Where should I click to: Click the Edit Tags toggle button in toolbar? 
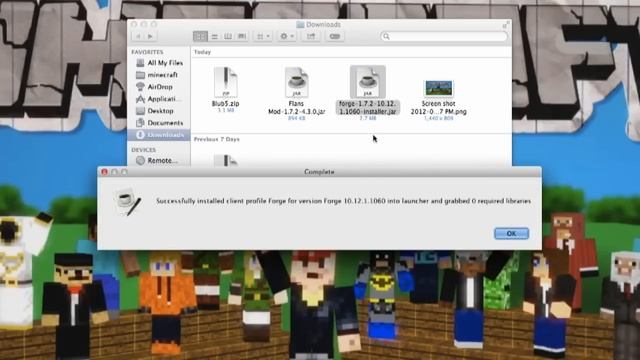coord(335,36)
